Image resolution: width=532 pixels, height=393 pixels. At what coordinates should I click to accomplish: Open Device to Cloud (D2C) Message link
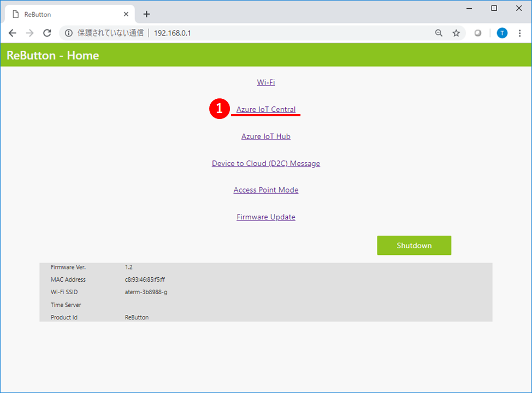coord(265,163)
